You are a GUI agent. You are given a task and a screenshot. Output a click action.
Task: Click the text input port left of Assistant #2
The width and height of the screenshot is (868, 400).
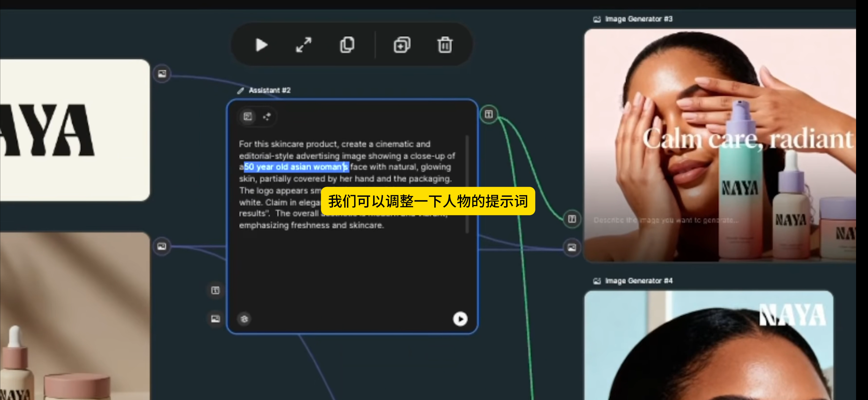[x=215, y=290]
